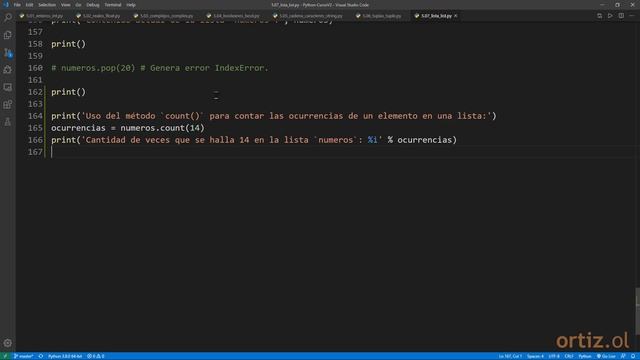Click line number 160 in gutter
The height and width of the screenshot is (360, 640).
tap(36, 68)
